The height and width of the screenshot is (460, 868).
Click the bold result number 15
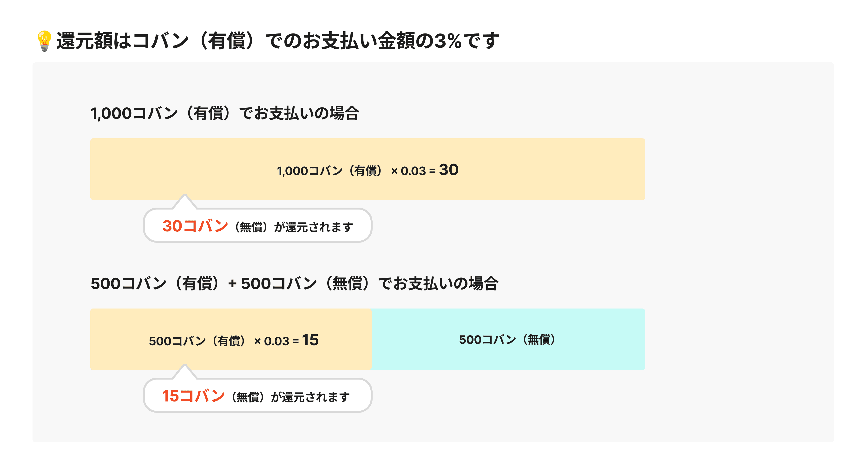tap(310, 340)
